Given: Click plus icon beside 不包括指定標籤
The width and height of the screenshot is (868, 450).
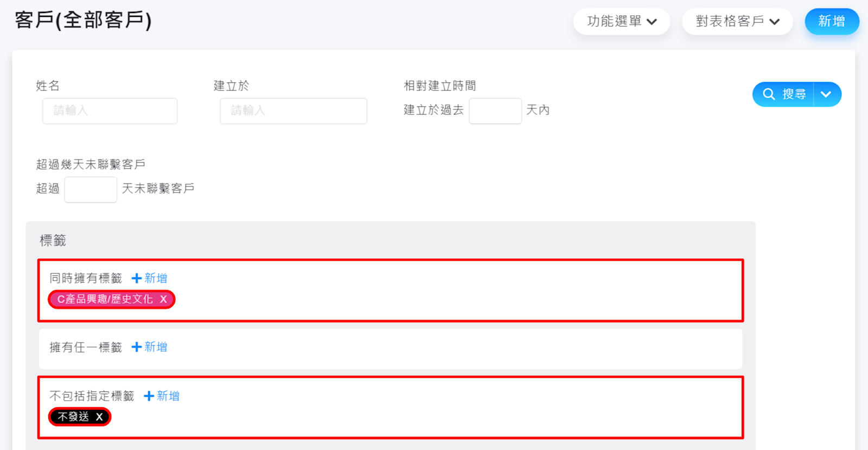Looking at the screenshot, I should click(x=149, y=396).
